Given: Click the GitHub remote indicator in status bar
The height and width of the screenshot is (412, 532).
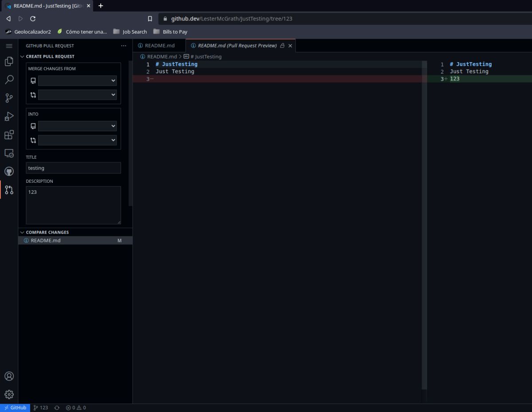Looking at the screenshot, I should click(x=15, y=408).
